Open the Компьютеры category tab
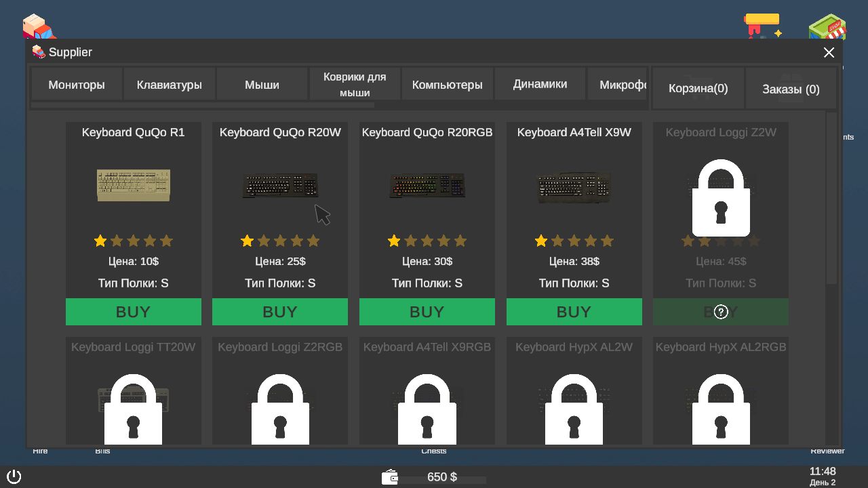This screenshot has height=488, width=868. (448, 83)
